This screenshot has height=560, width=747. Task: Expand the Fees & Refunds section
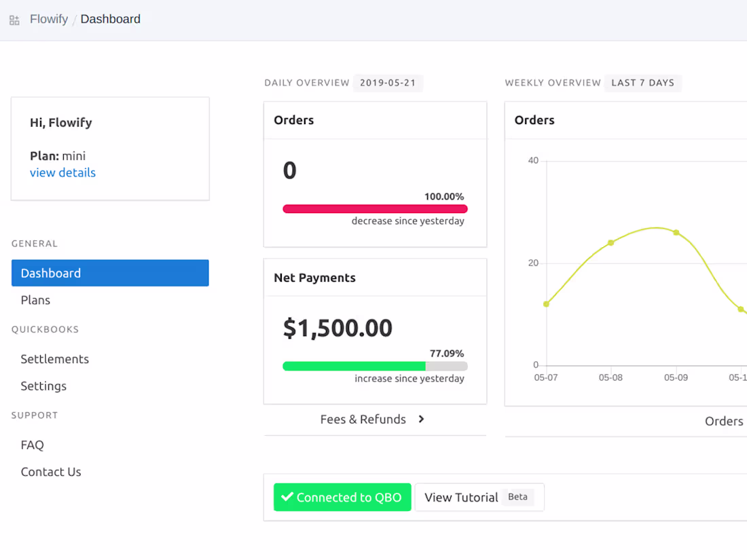click(x=372, y=419)
